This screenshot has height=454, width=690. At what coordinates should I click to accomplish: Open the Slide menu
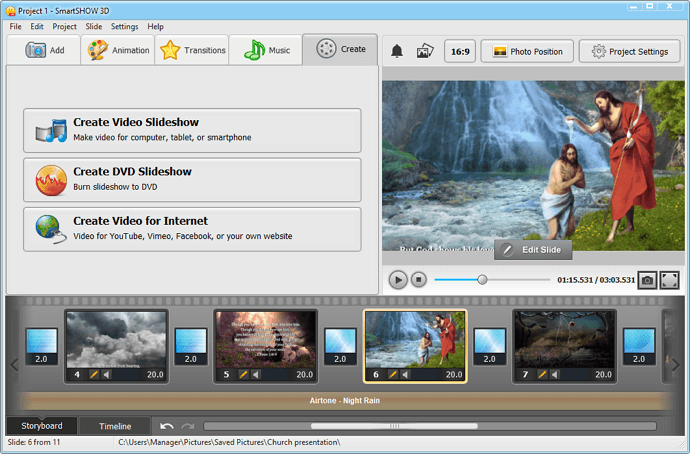[94, 26]
